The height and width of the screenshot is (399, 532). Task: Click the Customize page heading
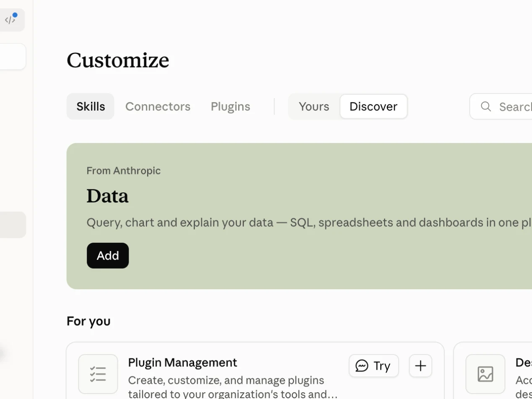coord(118,60)
